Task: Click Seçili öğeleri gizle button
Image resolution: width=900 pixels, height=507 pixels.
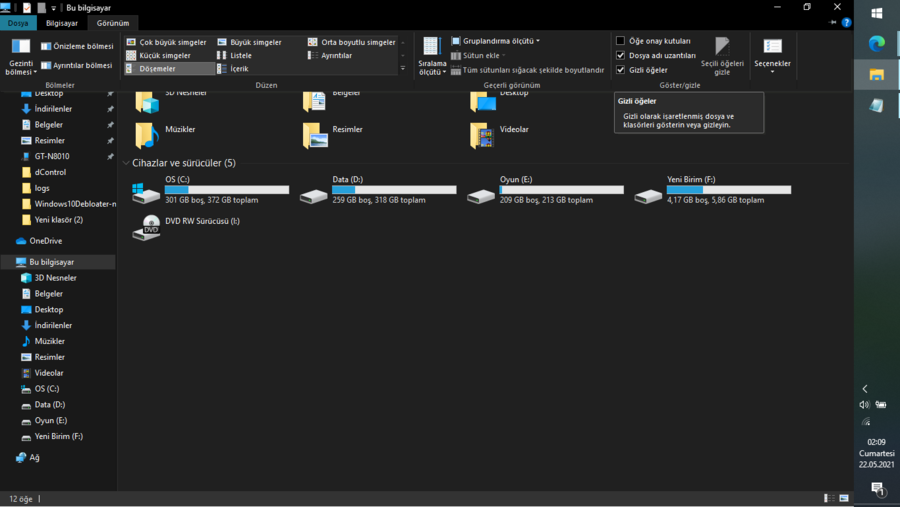Action: pos(722,56)
